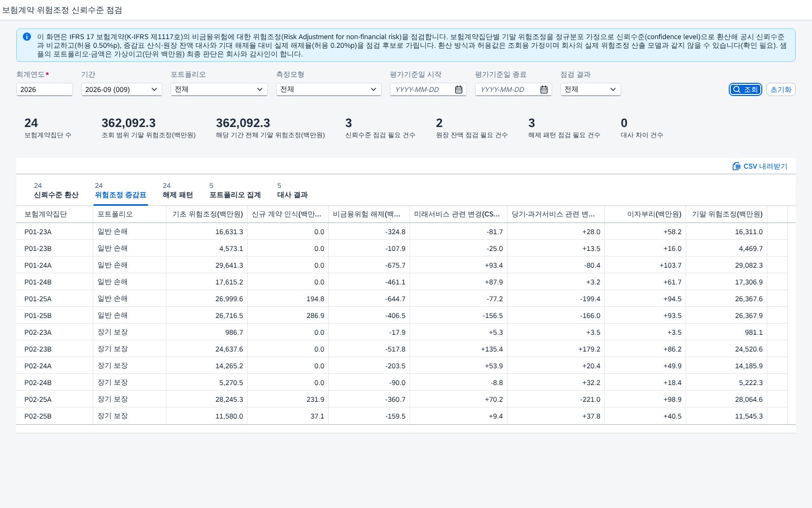The height and width of the screenshot is (508, 812).
Task: Select the 위험조정 증감표 tab
Action: (x=120, y=190)
